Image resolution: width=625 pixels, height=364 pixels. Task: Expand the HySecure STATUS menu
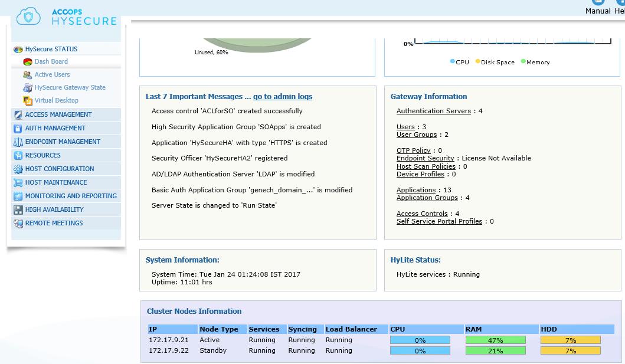pyautogui.click(x=51, y=49)
